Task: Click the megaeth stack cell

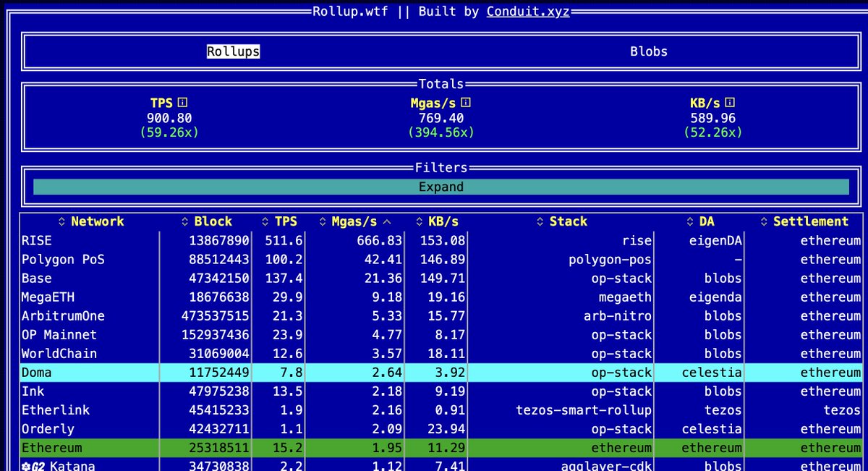Action: 625,297
